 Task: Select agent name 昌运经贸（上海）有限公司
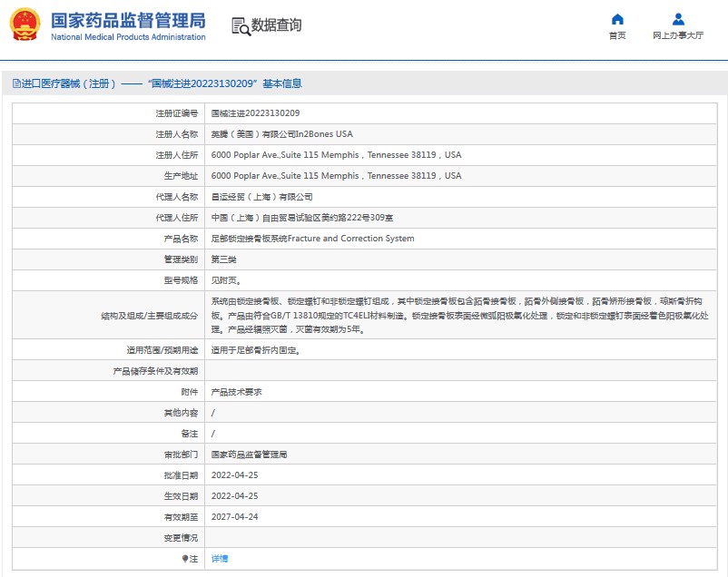coord(261,197)
